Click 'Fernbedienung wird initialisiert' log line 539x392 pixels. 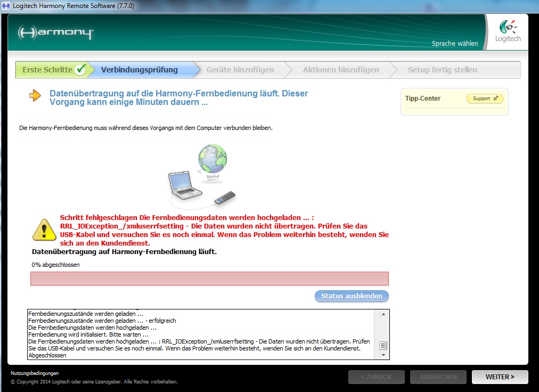[88, 334]
